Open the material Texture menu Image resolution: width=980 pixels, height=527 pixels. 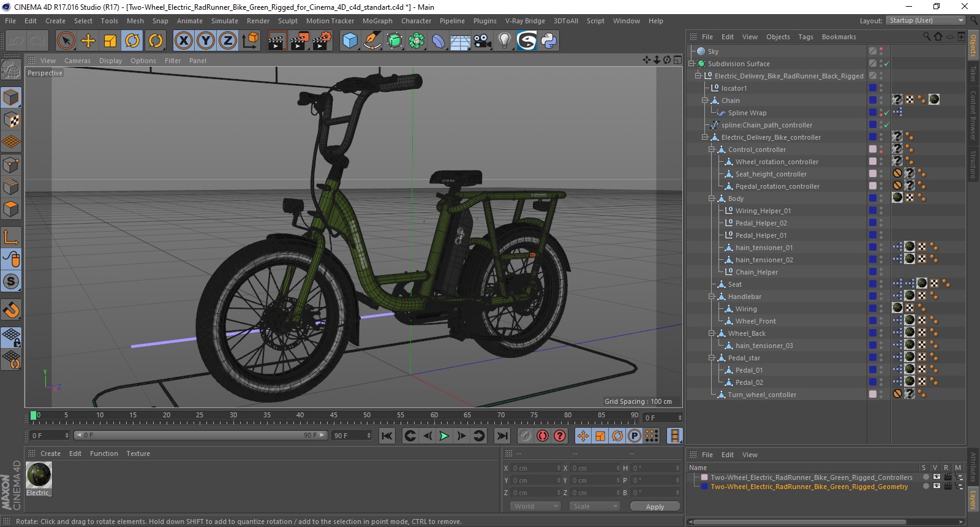138,453
